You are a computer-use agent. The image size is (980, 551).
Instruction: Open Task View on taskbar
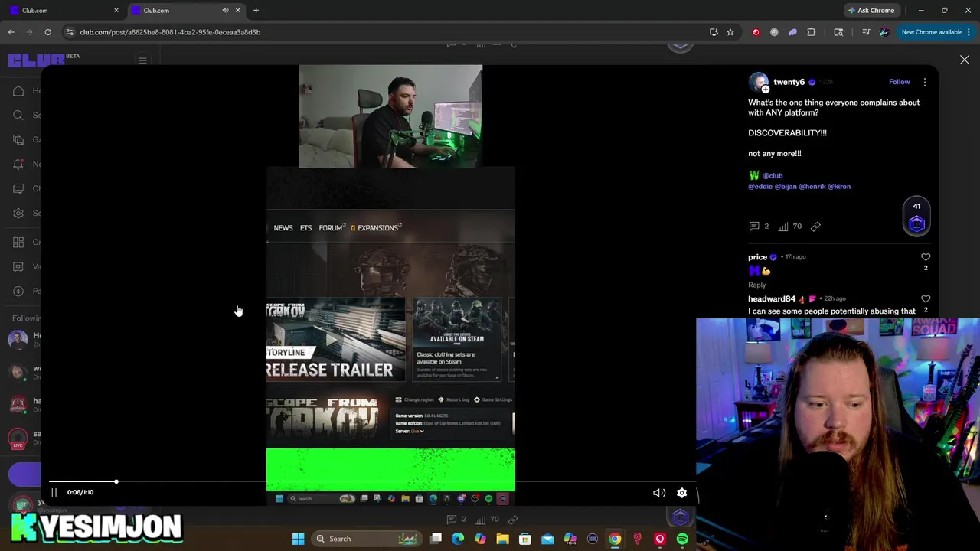[436, 539]
